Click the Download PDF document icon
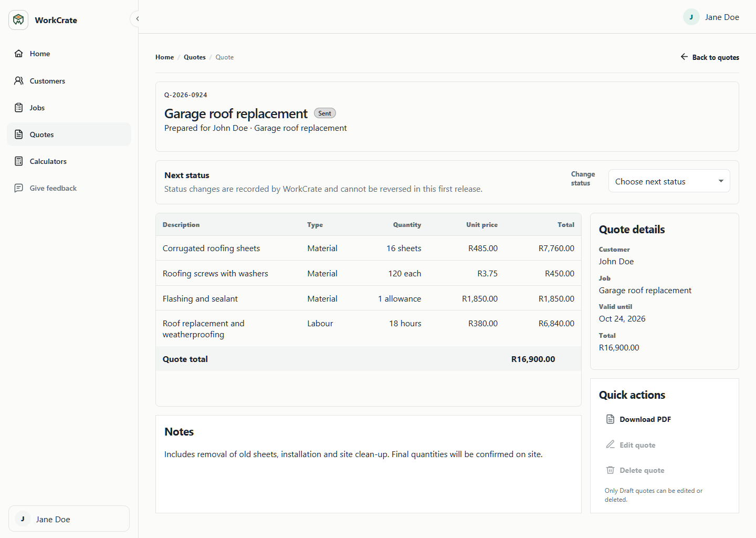The width and height of the screenshot is (756, 538). point(610,419)
